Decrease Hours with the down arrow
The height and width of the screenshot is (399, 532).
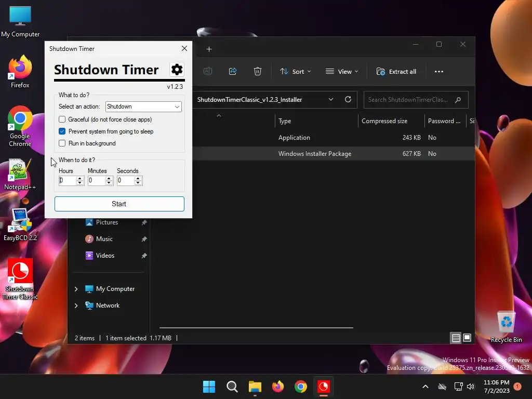pyautogui.click(x=79, y=183)
